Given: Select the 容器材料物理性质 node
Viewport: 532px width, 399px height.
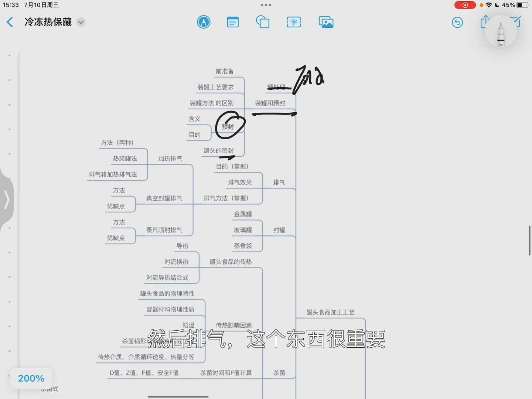Looking at the screenshot, I should (x=170, y=310).
